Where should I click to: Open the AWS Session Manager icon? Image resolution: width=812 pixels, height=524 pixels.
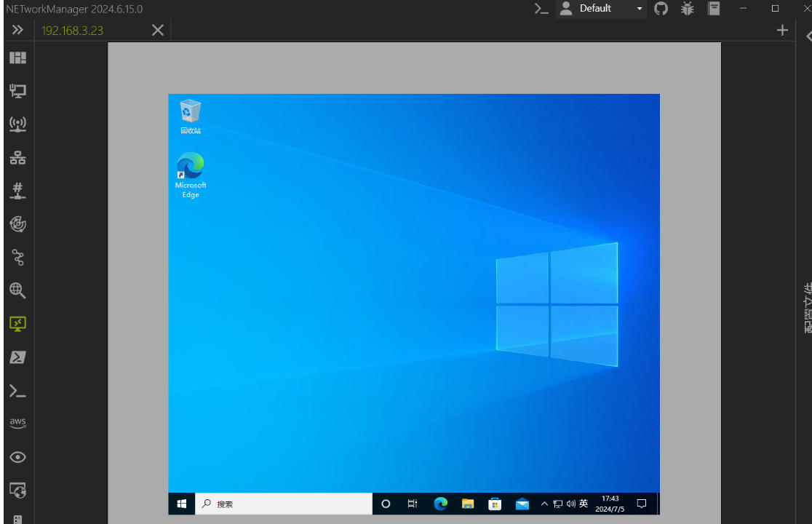click(17, 424)
